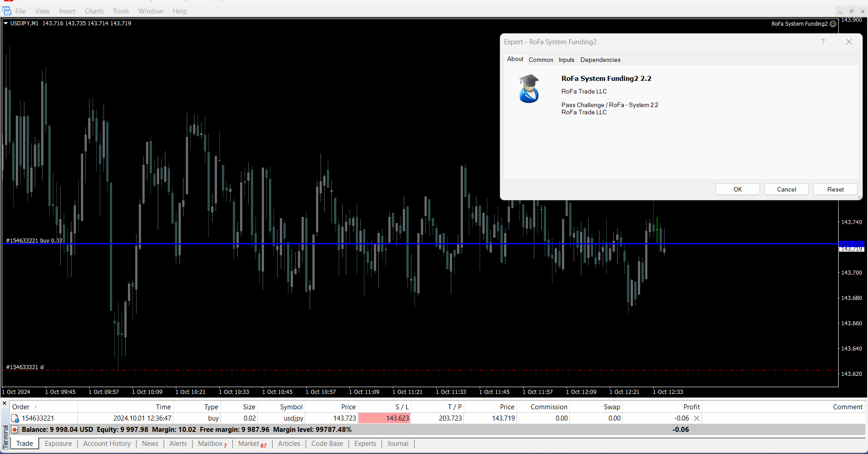The width and height of the screenshot is (868, 454).
Task: Open the Account History terminal tab
Action: tap(107, 444)
